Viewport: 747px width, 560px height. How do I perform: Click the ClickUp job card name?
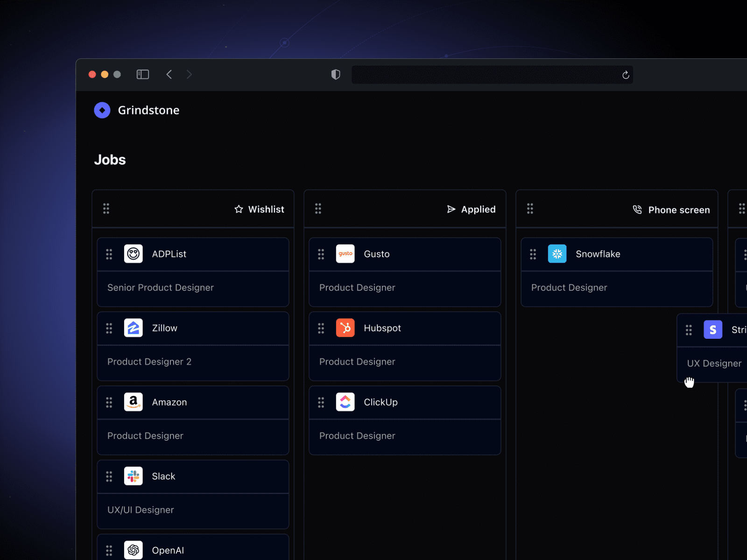pyautogui.click(x=381, y=402)
